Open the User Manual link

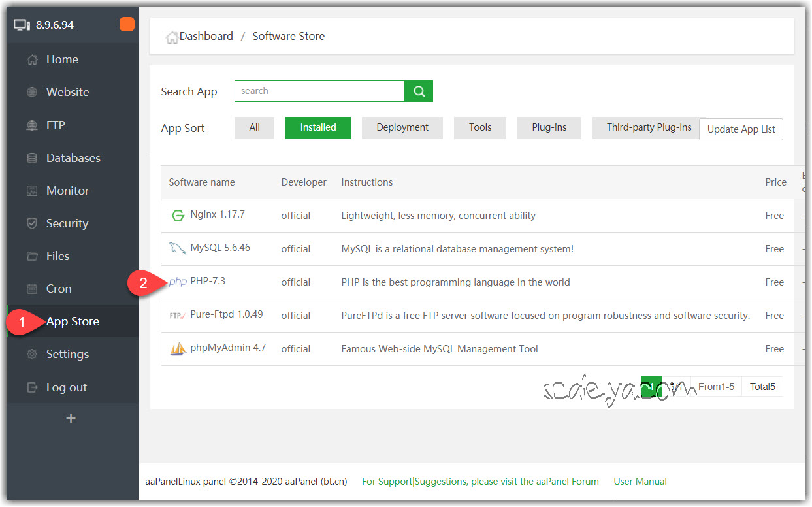click(640, 482)
